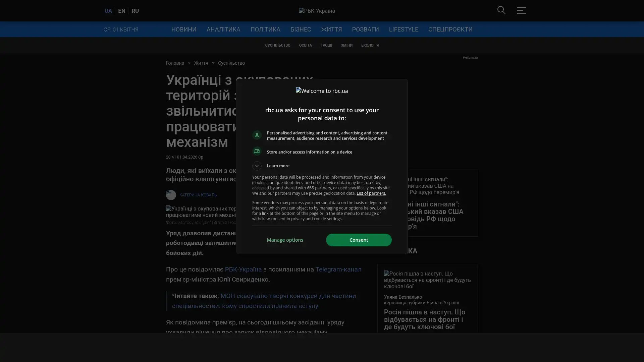Open the List of partners link
The height and width of the screenshot is (362, 644).
[x=371, y=193]
